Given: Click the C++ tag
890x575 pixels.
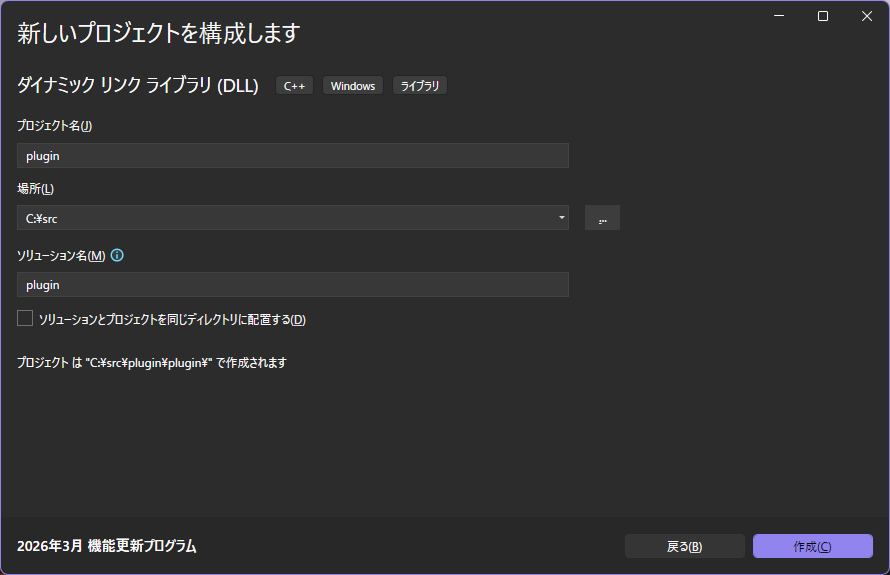Looking at the screenshot, I should [x=294, y=86].
